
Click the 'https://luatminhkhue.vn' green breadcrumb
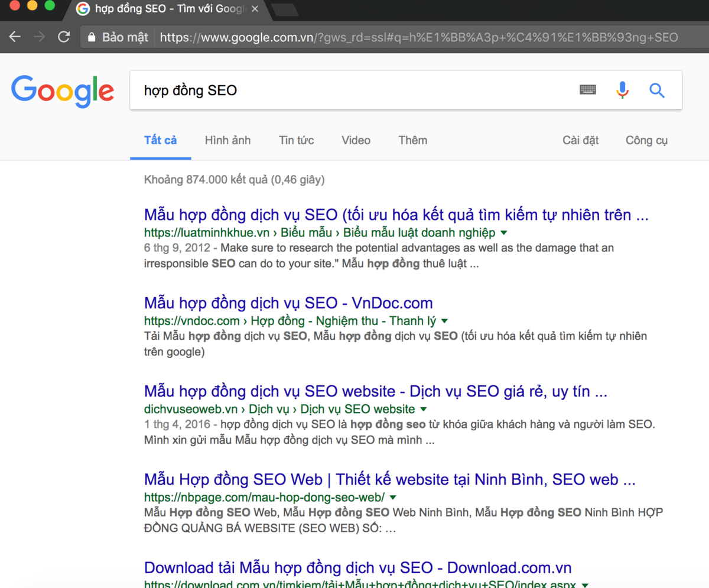(x=208, y=232)
